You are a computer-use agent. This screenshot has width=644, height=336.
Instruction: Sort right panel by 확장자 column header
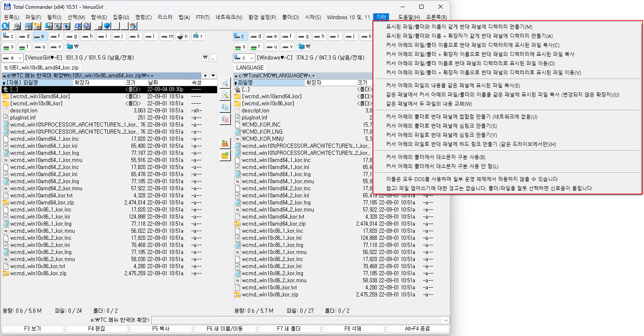[x=330, y=82]
